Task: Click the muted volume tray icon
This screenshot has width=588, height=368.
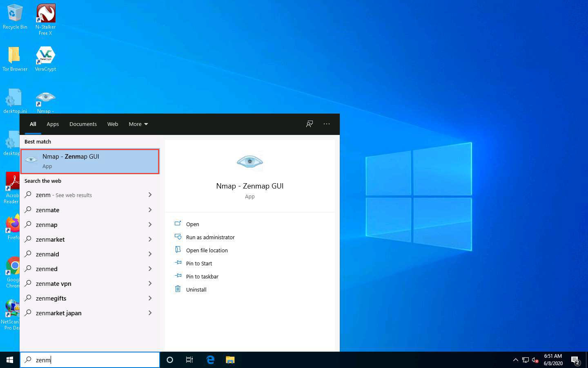Action: [x=535, y=360]
